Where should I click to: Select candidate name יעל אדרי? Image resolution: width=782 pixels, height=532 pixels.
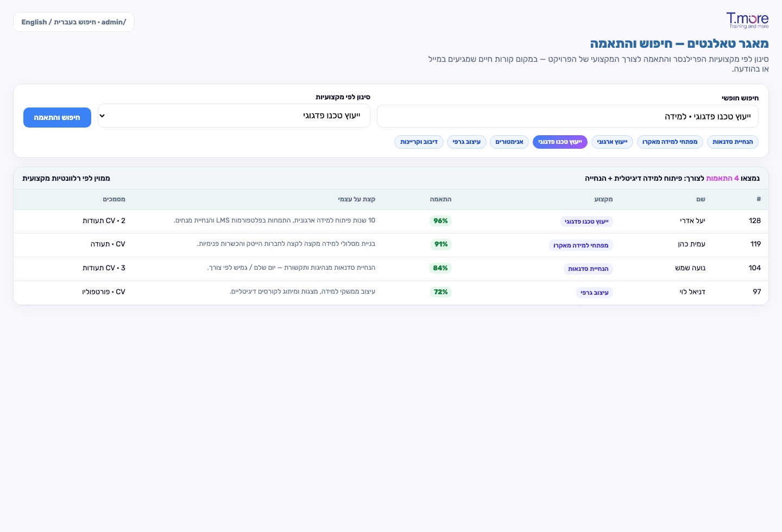click(x=692, y=221)
